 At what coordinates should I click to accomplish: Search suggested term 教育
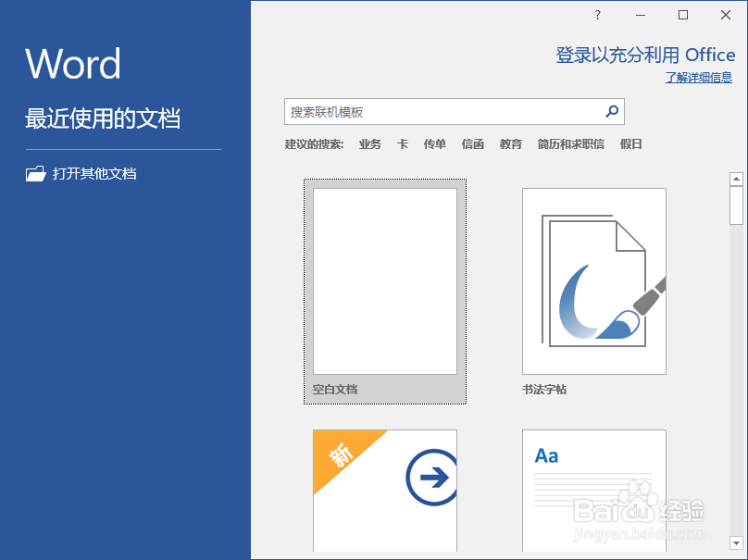point(511,144)
